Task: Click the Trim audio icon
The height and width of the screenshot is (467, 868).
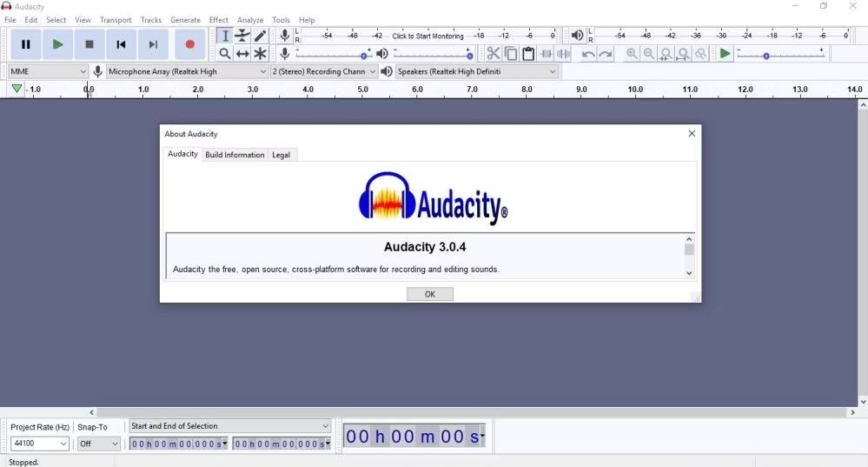Action: pos(547,54)
